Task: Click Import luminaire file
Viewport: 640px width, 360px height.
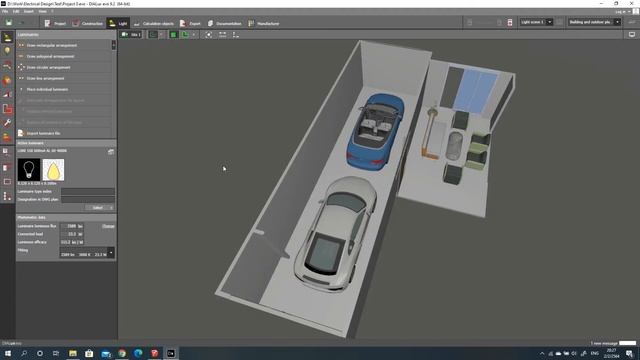Action: click(x=64, y=133)
